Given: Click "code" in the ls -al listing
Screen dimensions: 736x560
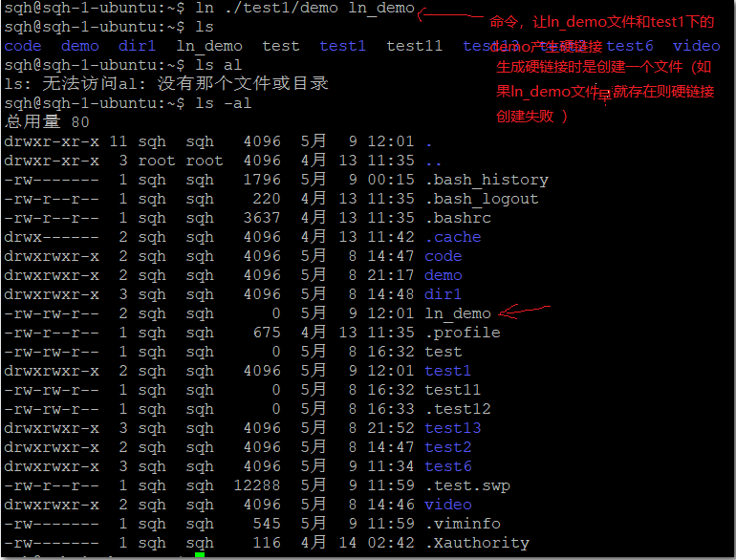Looking at the screenshot, I should [x=444, y=256].
